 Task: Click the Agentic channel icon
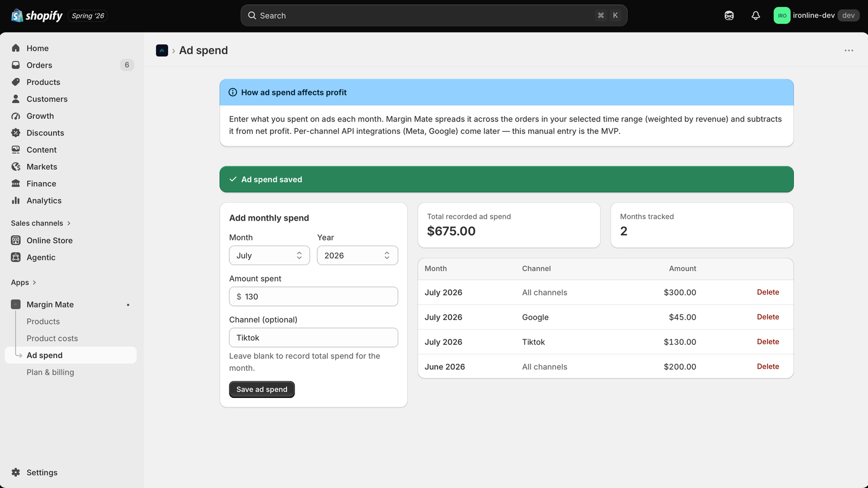click(16, 257)
